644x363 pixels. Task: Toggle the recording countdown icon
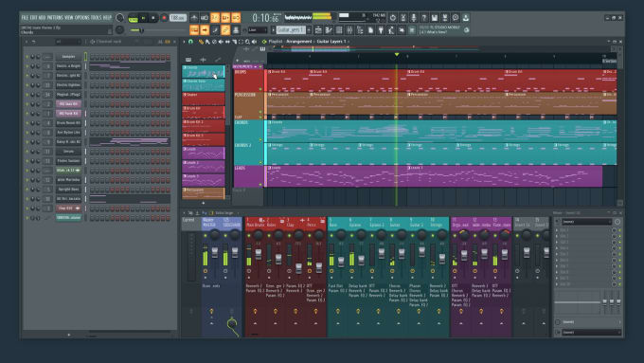pyautogui.click(x=215, y=18)
